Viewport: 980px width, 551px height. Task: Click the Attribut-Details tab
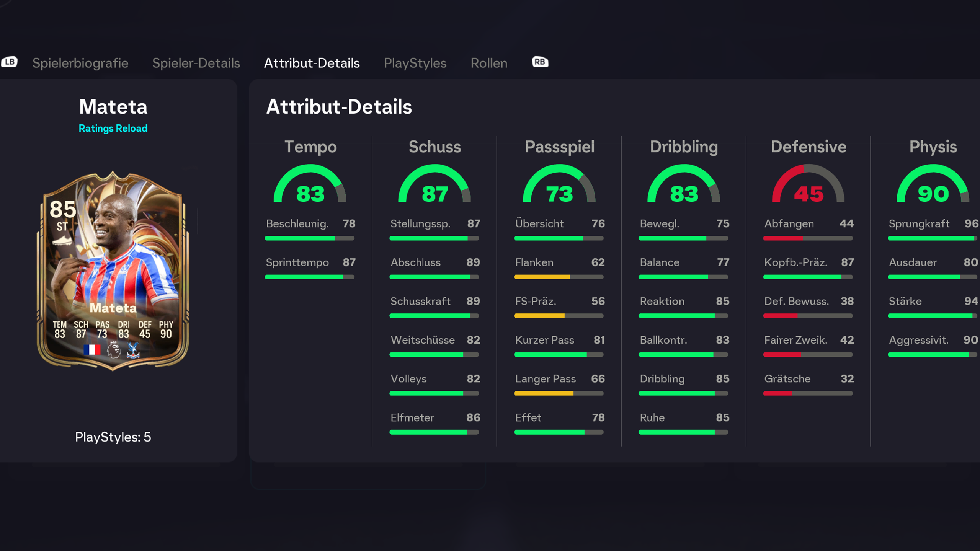(312, 63)
